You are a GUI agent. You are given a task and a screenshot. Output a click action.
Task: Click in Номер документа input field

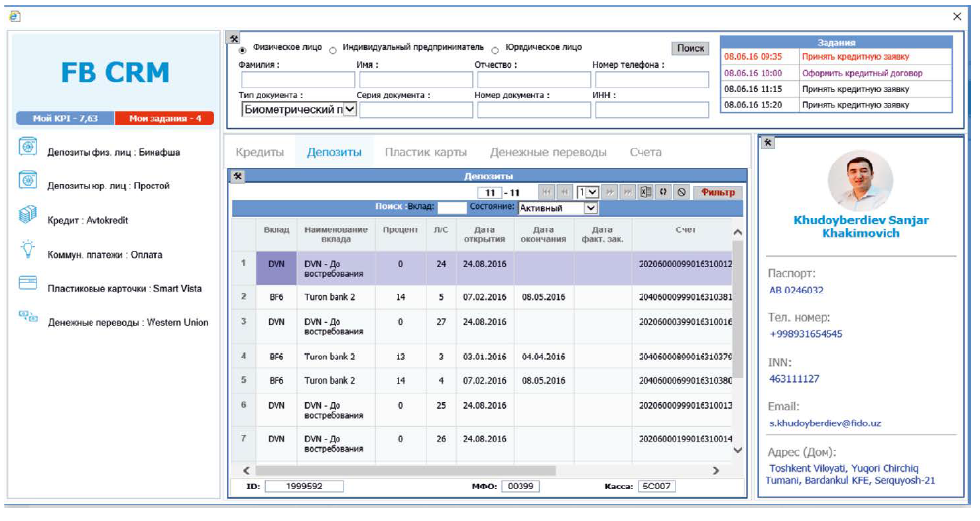pos(533,110)
